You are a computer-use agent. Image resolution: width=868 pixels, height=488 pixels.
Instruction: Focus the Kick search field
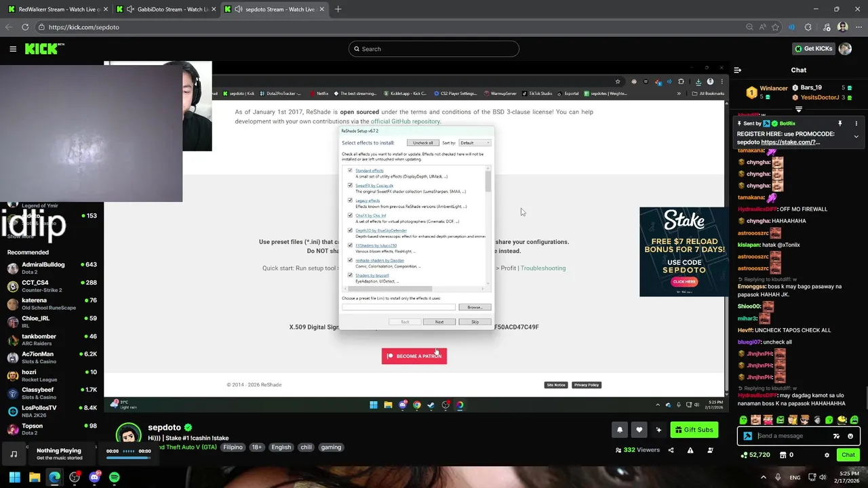coord(434,49)
